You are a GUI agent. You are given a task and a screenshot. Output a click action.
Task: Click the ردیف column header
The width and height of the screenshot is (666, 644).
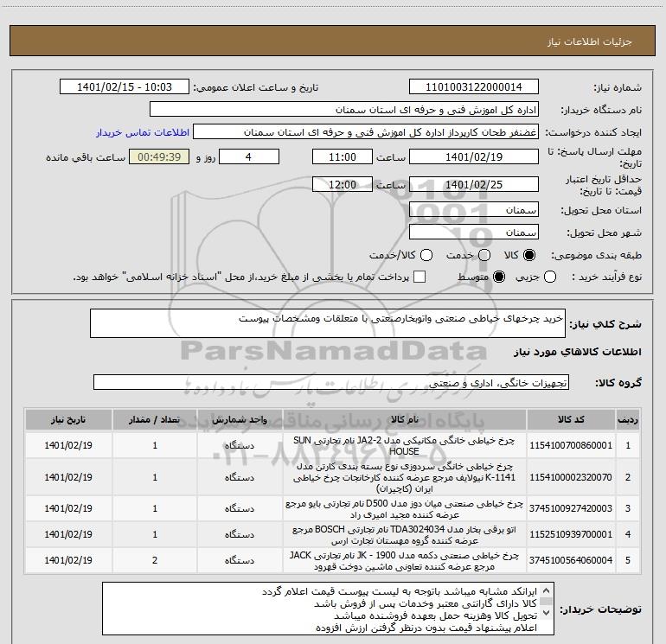click(x=627, y=419)
